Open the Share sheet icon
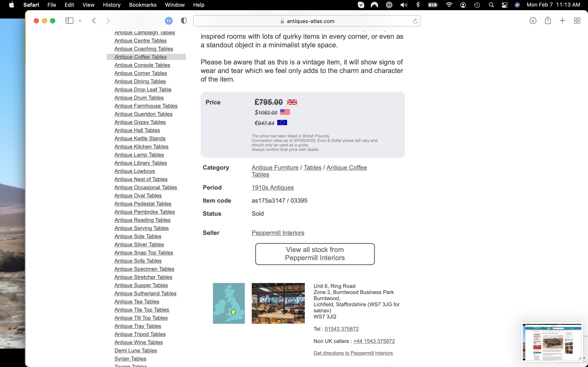This screenshot has height=367, width=588. pyautogui.click(x=548, y=21)
